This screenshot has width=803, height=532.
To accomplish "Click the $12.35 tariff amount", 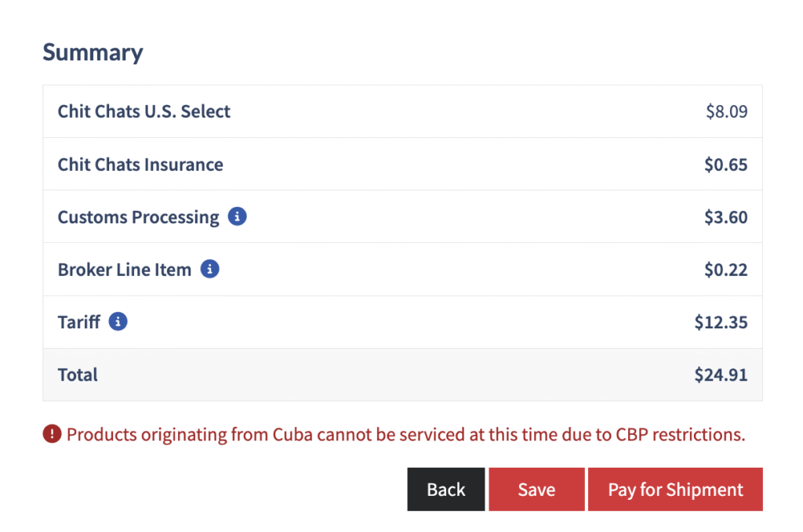I will coord(721,322).
